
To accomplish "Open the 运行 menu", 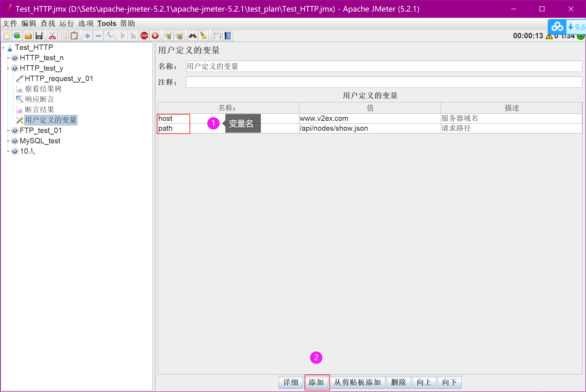I will [x=67, y=23].
